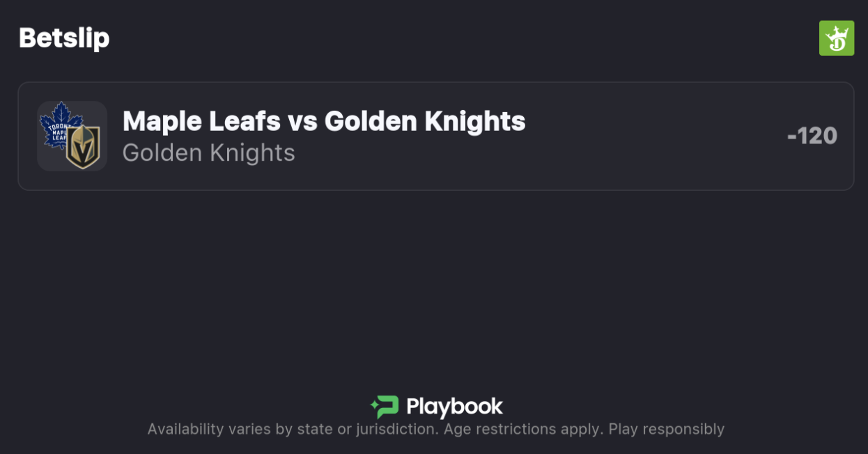Select the Golden Knights pick subtitle
The image size is (868, 454).
click(208, 152)
